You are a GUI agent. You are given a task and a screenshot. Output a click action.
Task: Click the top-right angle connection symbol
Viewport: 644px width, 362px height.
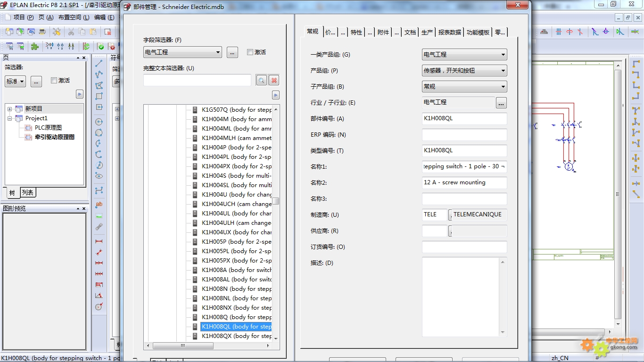pyautogui.click(x=636, y=64)
